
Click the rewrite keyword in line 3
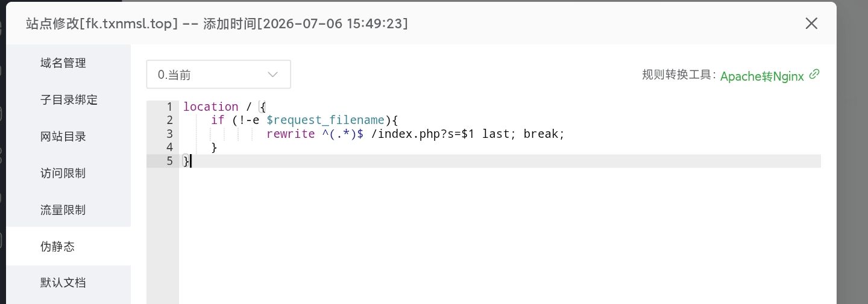pyautogui.click(x=291, y=134)
